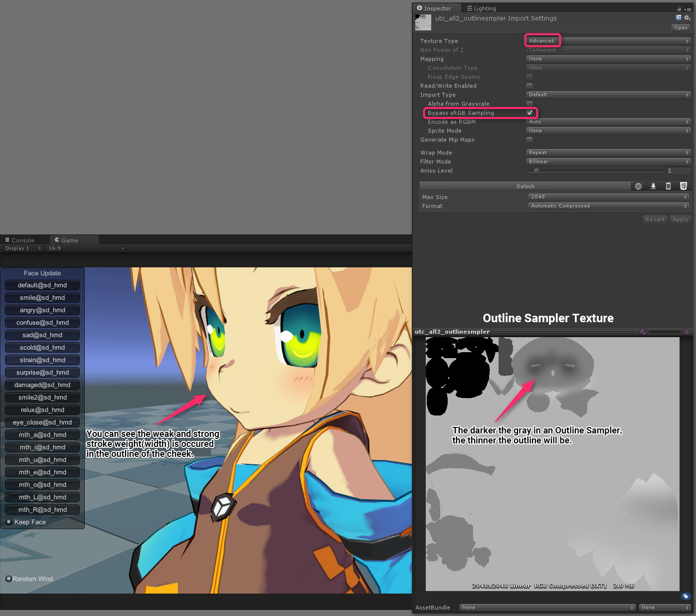Open the Unity help reference book icon
This screenshot has width=696, height=616.
click(678, 18)
